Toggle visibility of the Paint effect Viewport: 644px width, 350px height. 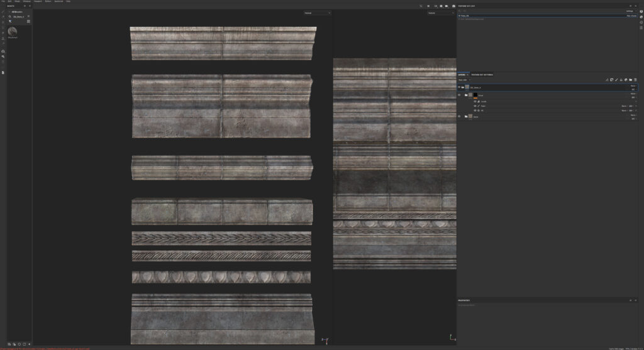click(475, 106)
